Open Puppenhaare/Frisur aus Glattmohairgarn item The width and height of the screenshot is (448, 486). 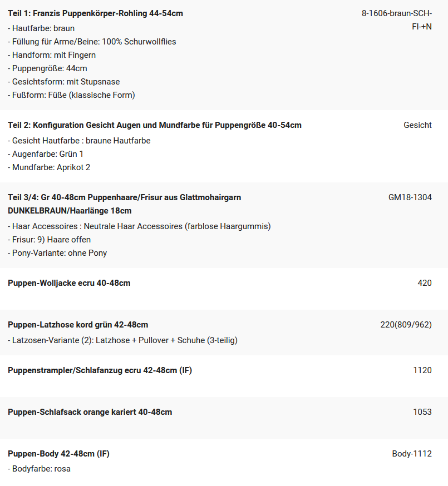point(125,204)
